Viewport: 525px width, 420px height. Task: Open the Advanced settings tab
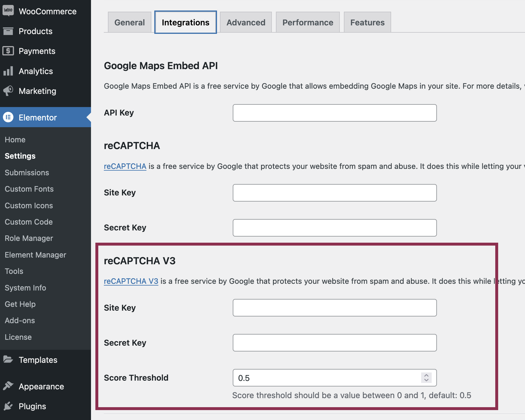point(246,22)
